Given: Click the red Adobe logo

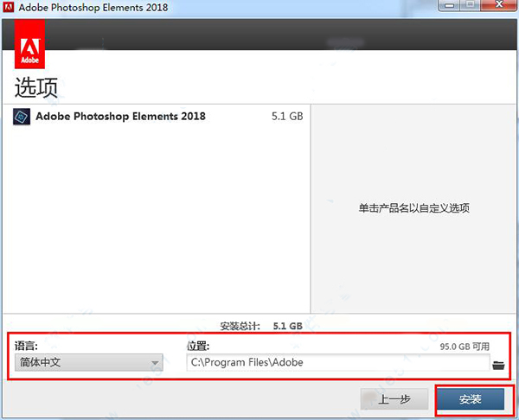Looking at the screenshot, I should (29, 44).
